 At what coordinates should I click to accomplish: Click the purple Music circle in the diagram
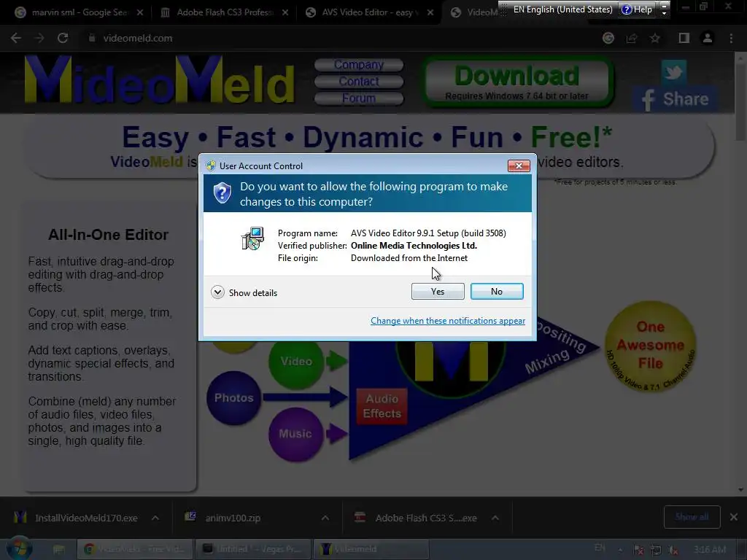[295, 434]
